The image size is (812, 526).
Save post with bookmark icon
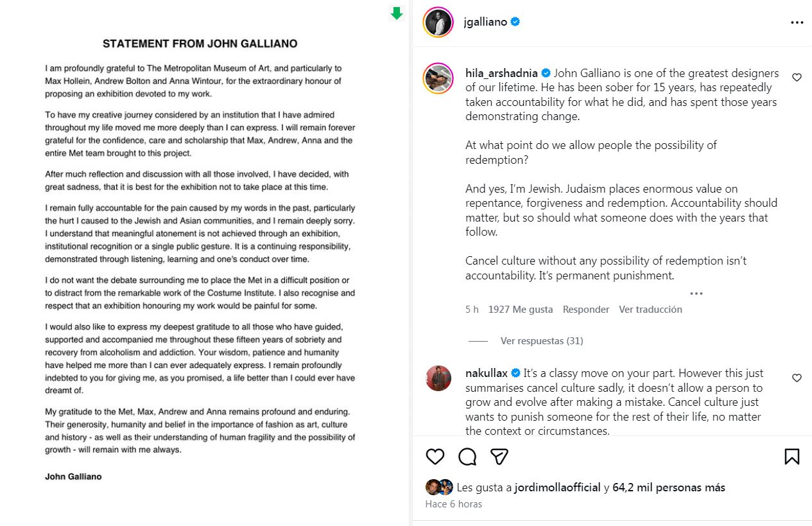point(792,457)
